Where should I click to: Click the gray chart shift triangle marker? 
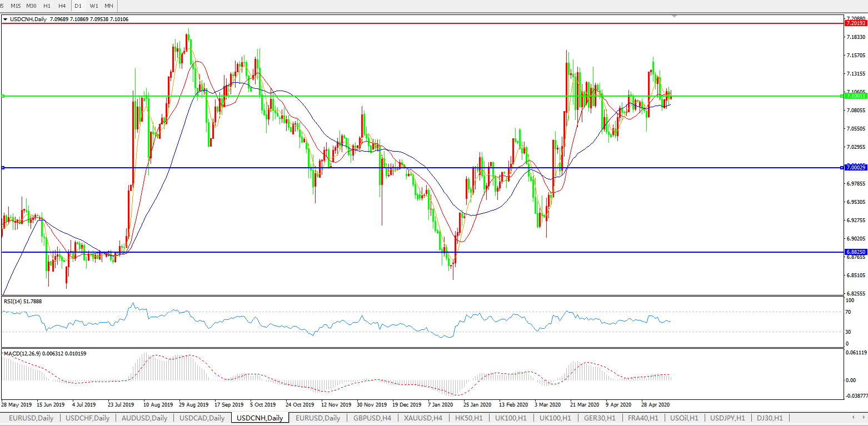pos(675,17)
